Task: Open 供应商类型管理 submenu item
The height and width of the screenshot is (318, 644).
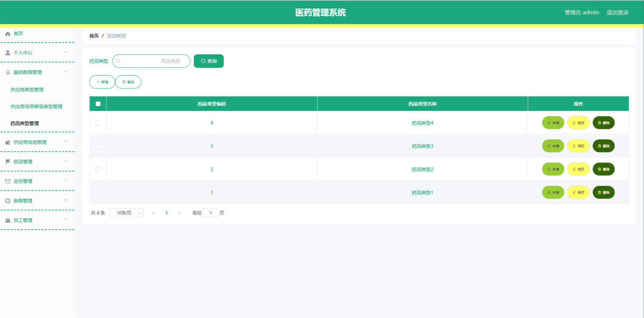Action: (x=27, y=90)
